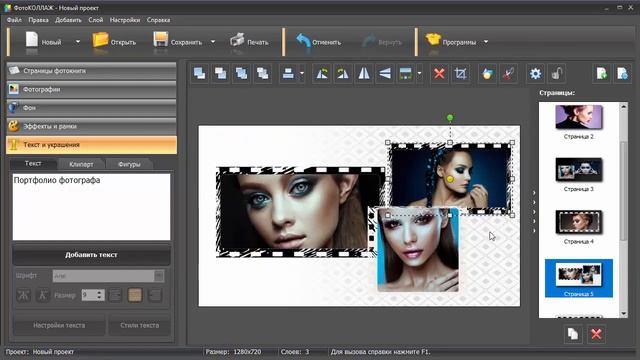Open the photo color correction icon
Viewport: 640px width, 360px height.
tap(487, 74)
